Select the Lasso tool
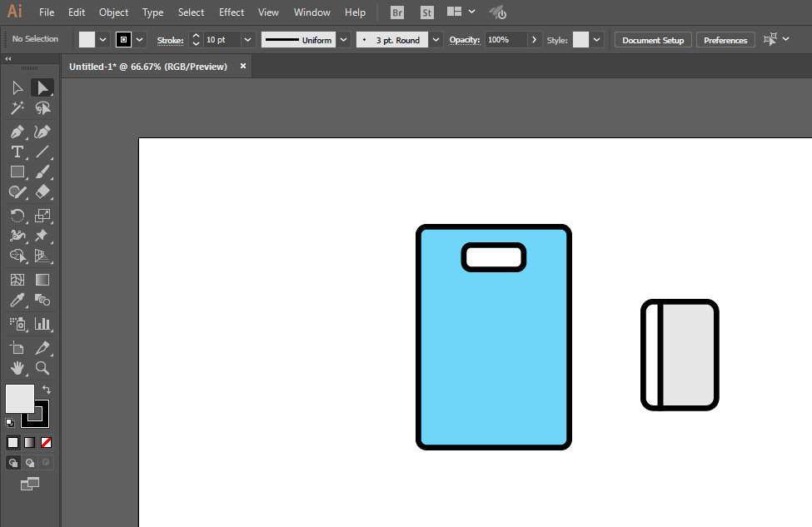Screen dimensions: 812x527 [42, 107]
